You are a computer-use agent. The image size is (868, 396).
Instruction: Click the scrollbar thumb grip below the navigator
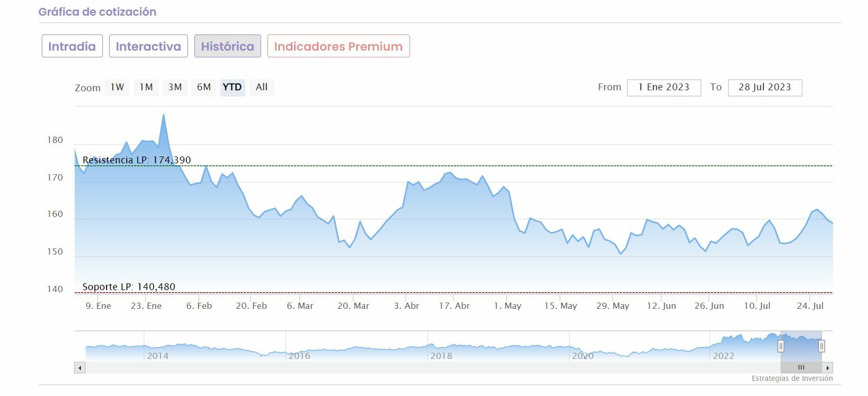pos(801,368)
